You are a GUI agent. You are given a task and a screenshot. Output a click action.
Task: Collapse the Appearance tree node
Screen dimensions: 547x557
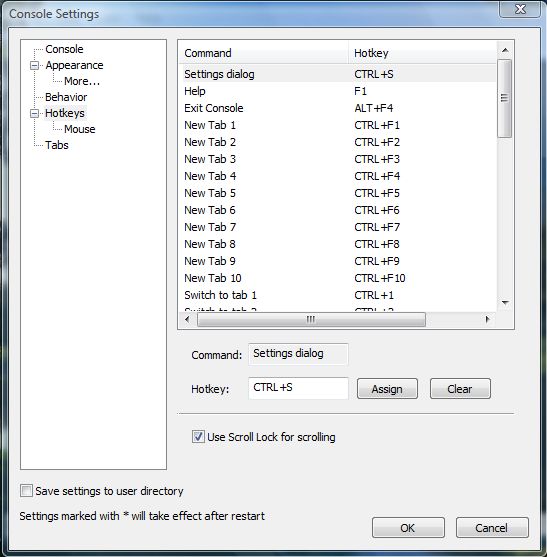[34, 66]
